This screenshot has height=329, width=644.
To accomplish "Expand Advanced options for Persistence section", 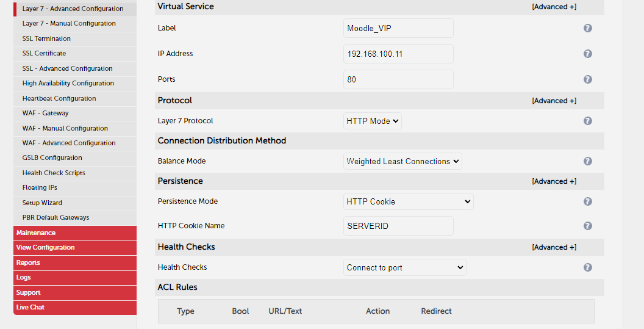I will point(554,181).
